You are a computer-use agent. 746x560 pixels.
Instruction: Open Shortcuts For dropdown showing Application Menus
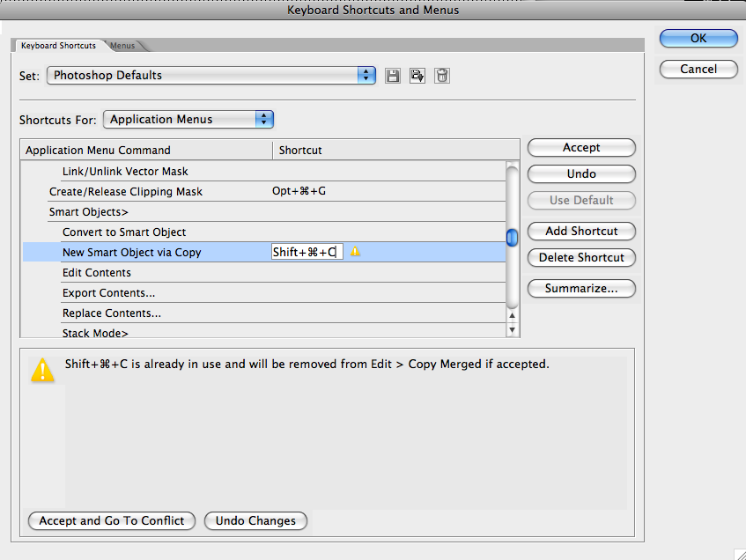[188, 120]
